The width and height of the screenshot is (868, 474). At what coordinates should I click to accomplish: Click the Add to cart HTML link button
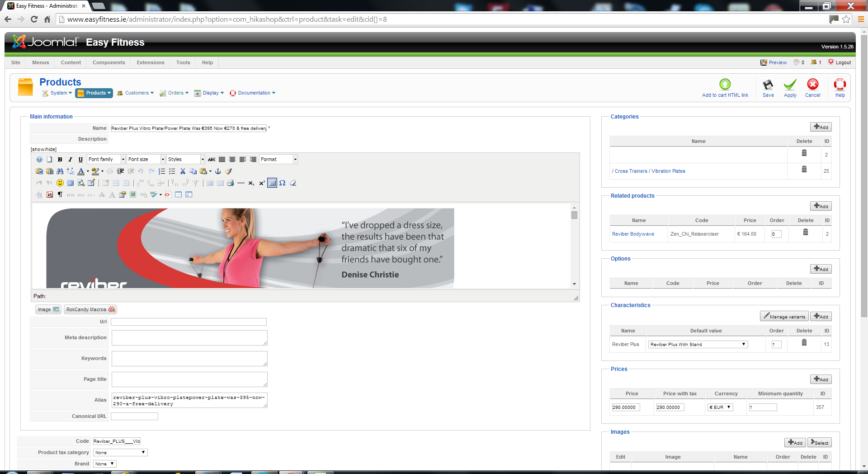pos(725,88)
